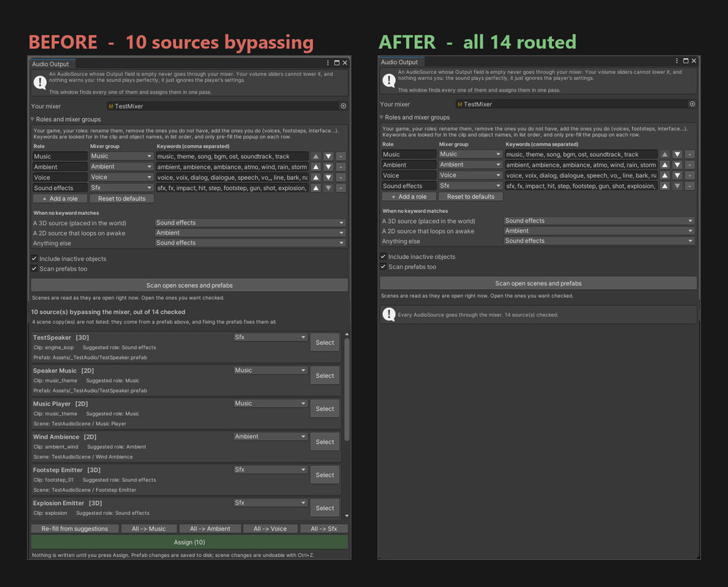728x587 pixels.
Task: Click All -> Voice button
Action: point(271,528)
